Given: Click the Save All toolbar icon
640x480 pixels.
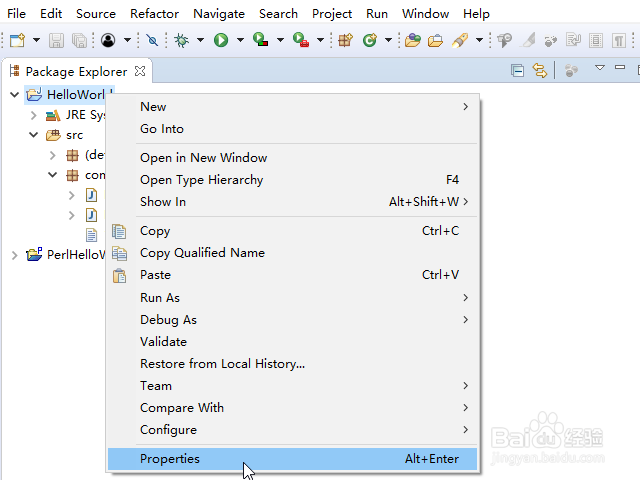Looking at the screenshot, I should [80, 40].
